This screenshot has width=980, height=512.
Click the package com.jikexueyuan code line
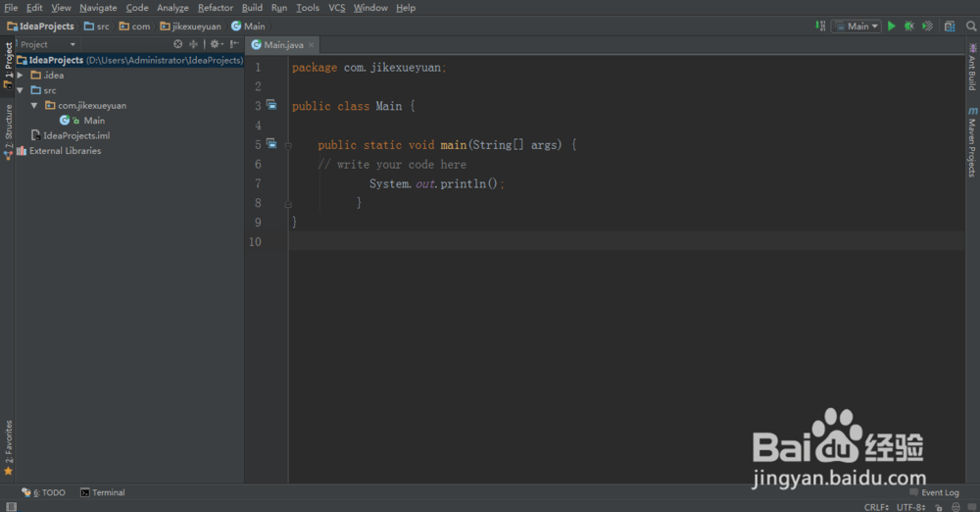click(x=368, y=68)
